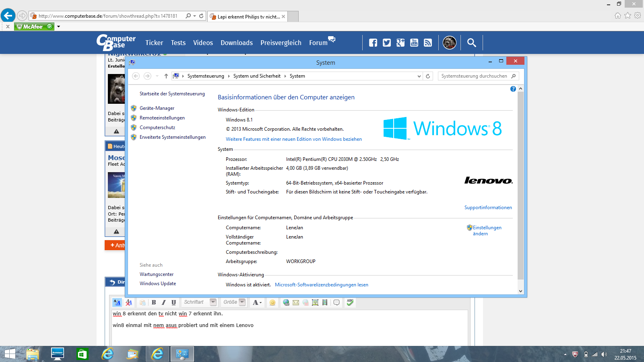Image resolution: width=644 pixels, height=362 pixels.
Task: Toggle italic formatting in post editor
Action: click(164, 302)
